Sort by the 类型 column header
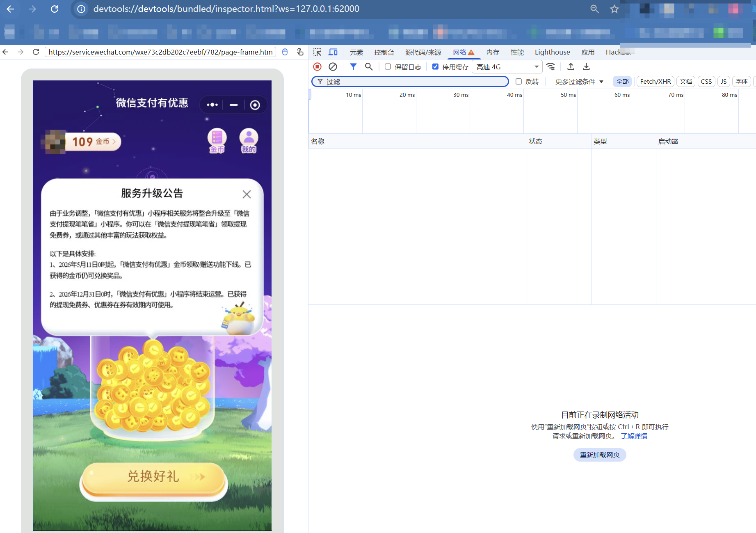756x533 pixels. [624, 141]
